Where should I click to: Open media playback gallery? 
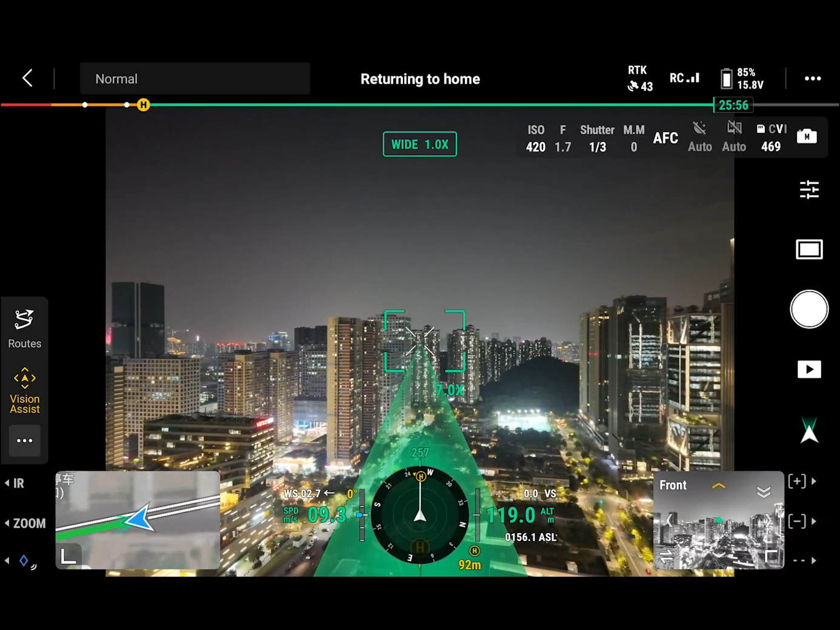[808, 370]
